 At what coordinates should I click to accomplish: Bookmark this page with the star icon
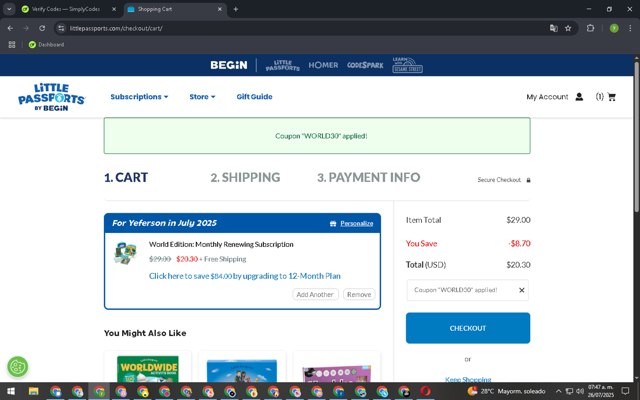(568, 28)
